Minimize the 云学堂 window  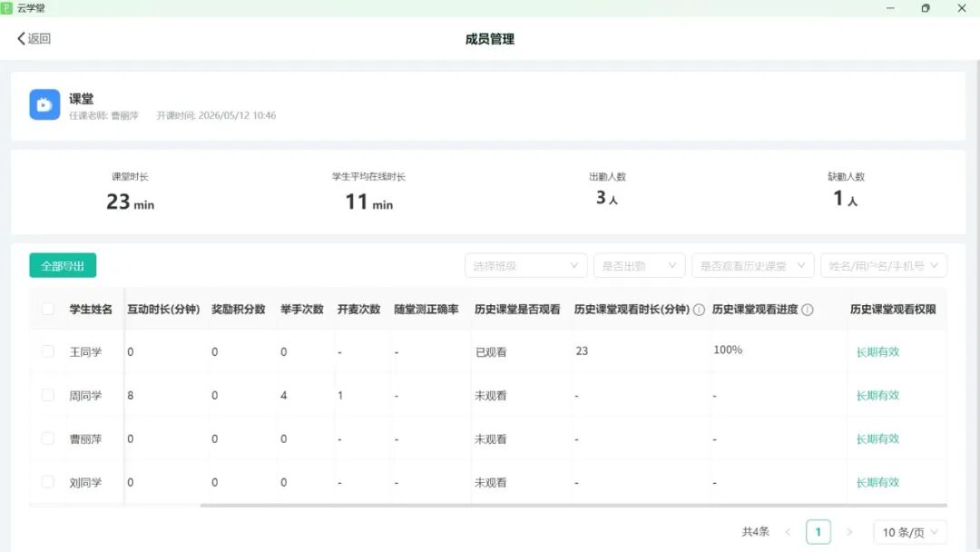click(890, 8)
